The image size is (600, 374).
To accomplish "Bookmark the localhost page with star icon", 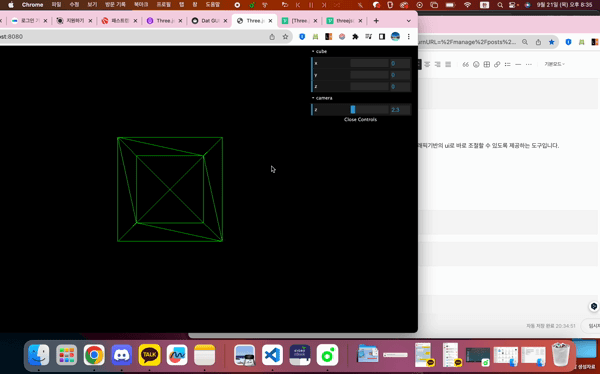I will 285,37.
